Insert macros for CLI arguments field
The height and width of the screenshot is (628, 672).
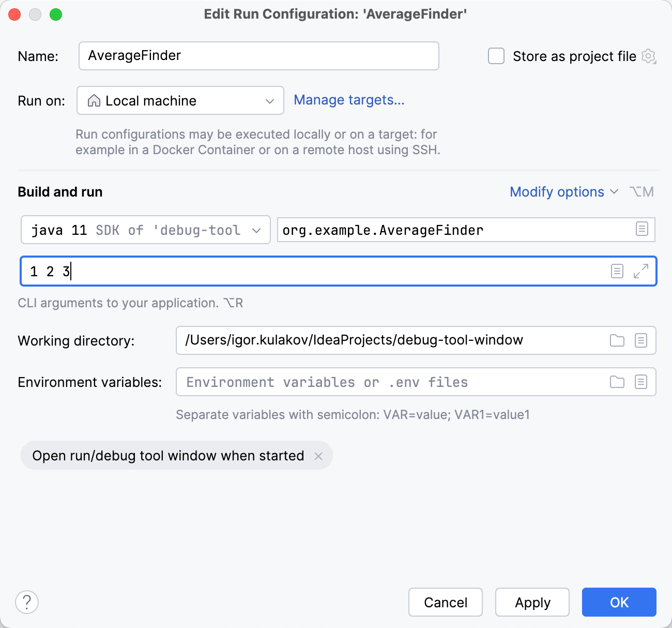point(617,271)
